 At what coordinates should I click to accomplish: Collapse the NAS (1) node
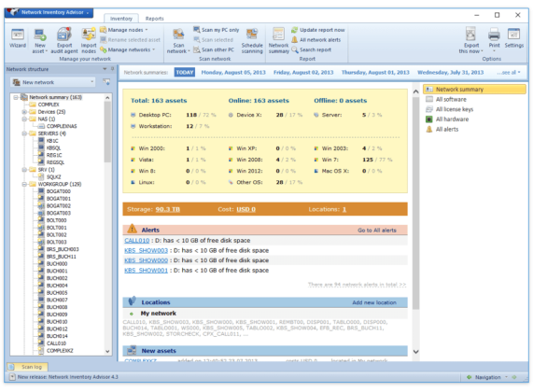[24, 119]
